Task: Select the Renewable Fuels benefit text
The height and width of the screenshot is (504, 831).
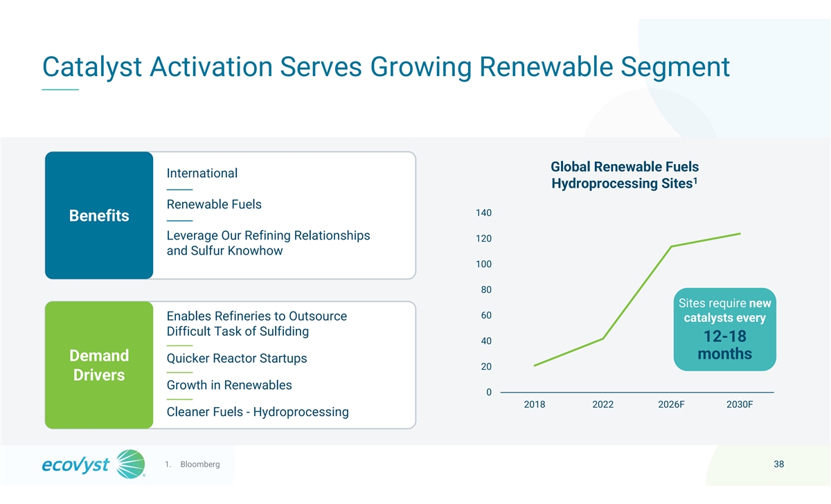Action: (x=214, y=204)
